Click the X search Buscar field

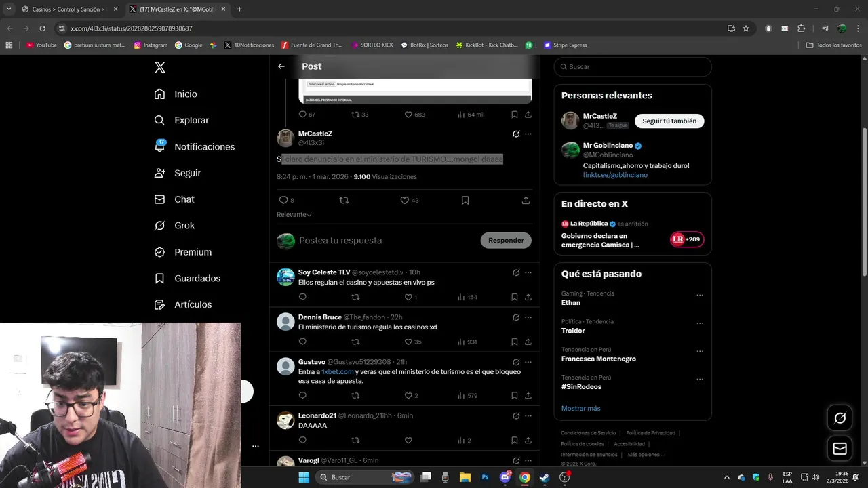tap(633, 67)
